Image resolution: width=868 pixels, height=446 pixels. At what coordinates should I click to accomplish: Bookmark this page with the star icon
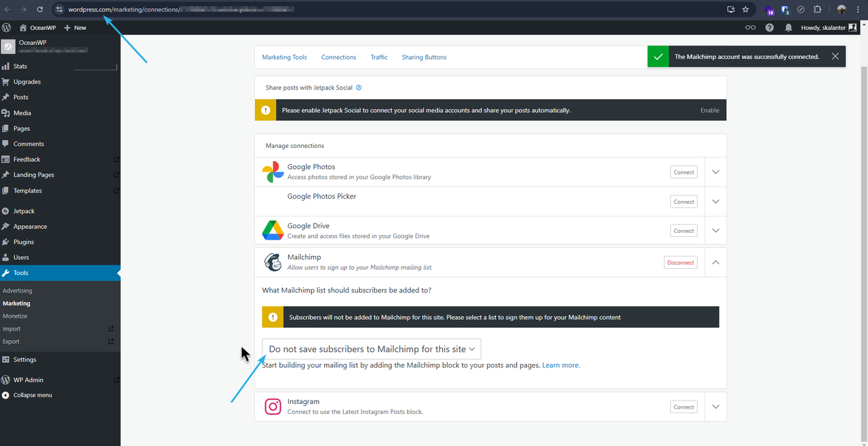click(745, 10)
